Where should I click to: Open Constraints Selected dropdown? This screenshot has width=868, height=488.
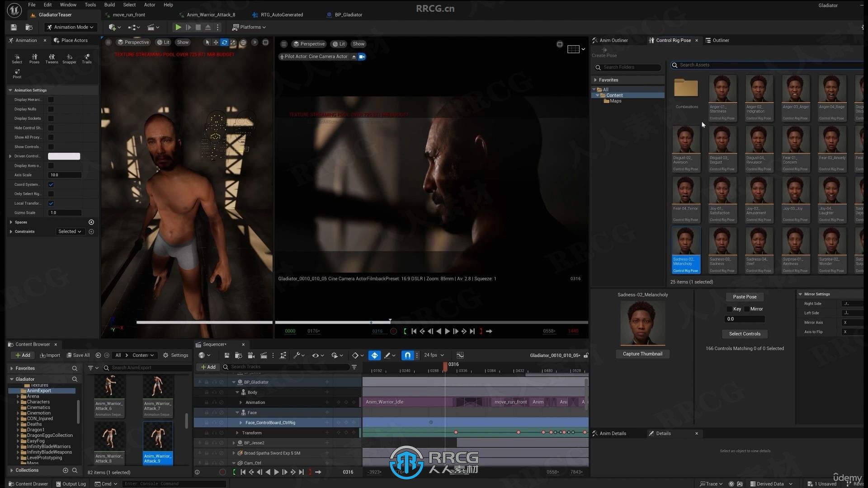[70, 232]
